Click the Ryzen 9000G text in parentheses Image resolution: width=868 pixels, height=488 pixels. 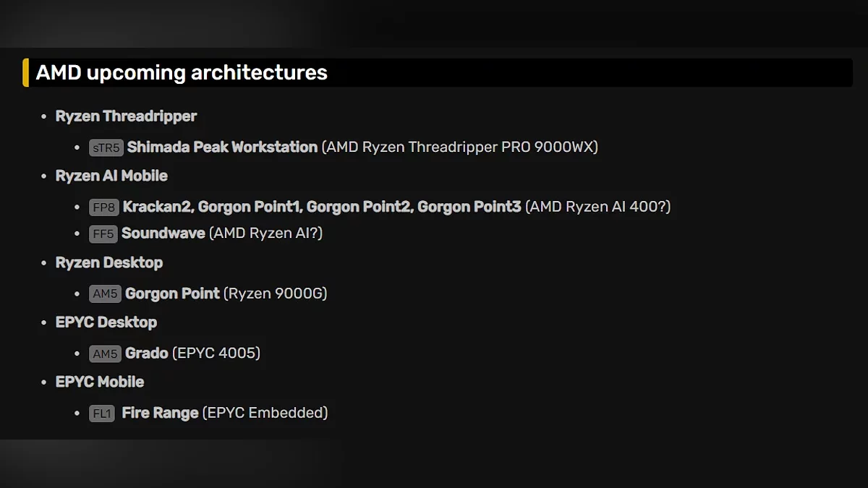click(x=276, y=294)
